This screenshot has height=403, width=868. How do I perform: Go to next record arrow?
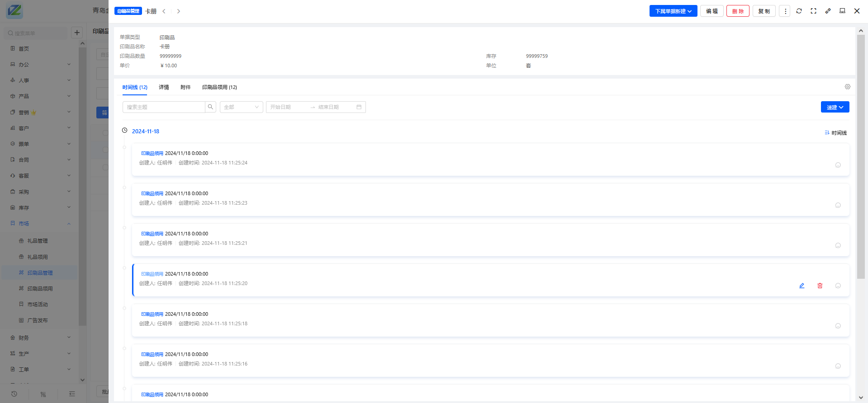point(179,11)
